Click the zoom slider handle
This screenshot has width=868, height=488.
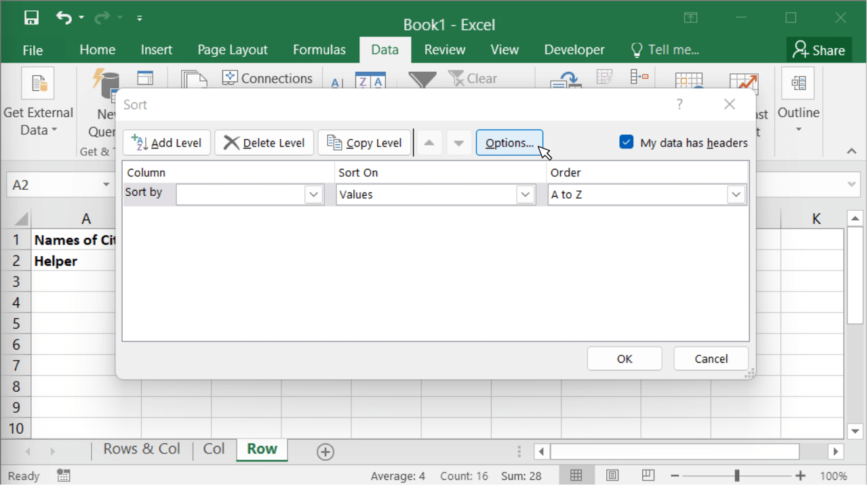point(736,476)
